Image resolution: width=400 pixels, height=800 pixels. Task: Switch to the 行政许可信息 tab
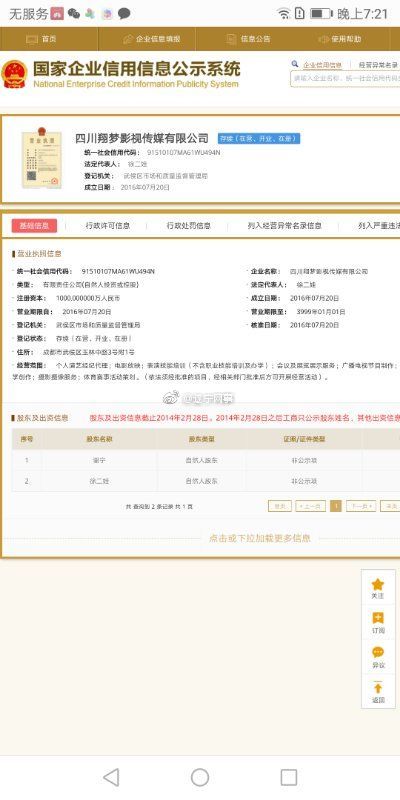(108, 226)
